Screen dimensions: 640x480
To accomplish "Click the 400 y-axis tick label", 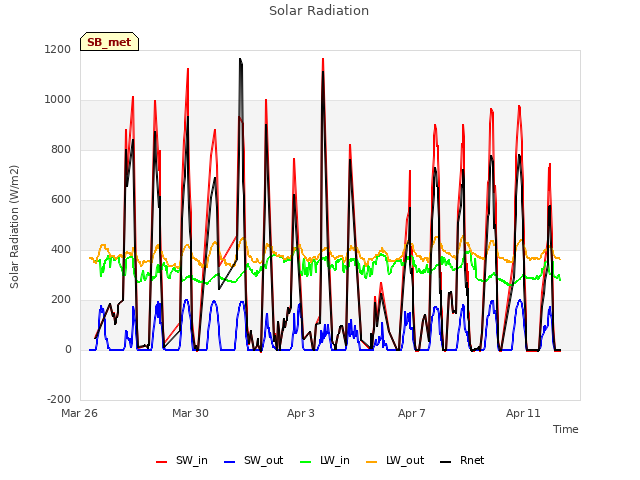I will 61,249.
